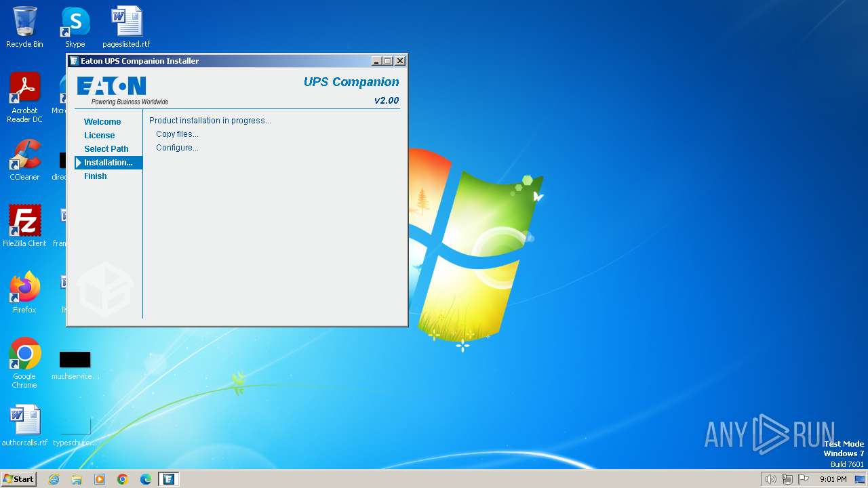This screenshot has width=868, height=488.
Task: Open the muchservice black thumbnail file
Action: 75,365
